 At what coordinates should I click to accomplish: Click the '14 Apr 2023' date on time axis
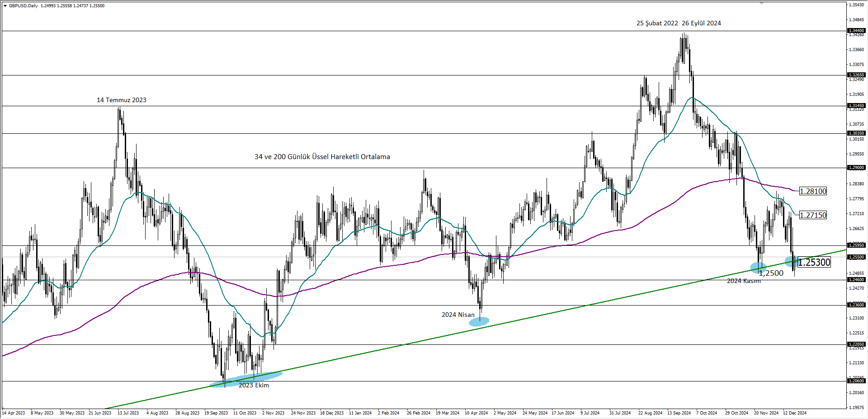point(14,413)
